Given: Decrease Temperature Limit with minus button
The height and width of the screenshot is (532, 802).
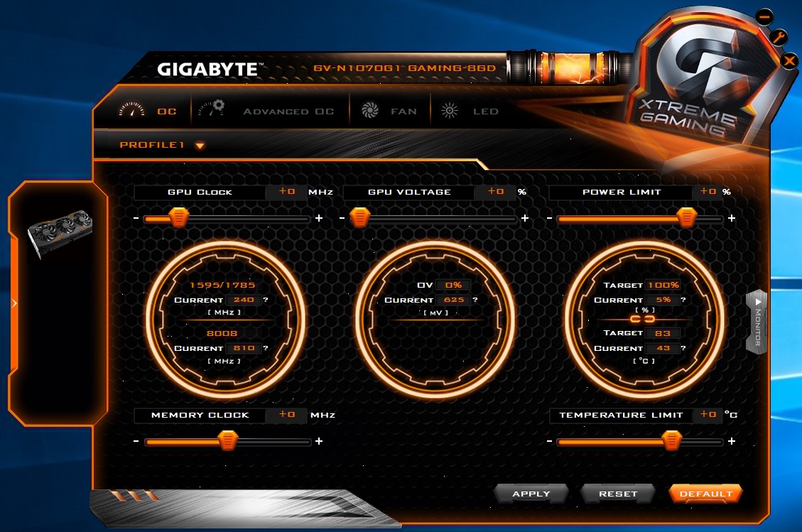Looking at the screenshot, I should (549, 441).
